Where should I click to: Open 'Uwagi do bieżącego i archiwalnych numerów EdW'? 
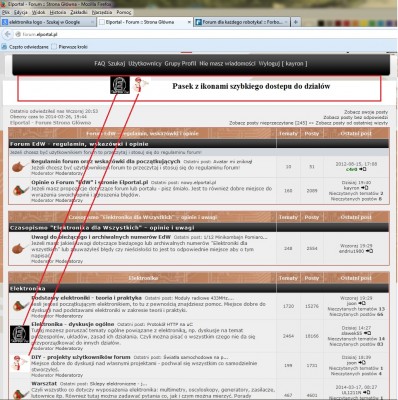[x=101, y=237]
